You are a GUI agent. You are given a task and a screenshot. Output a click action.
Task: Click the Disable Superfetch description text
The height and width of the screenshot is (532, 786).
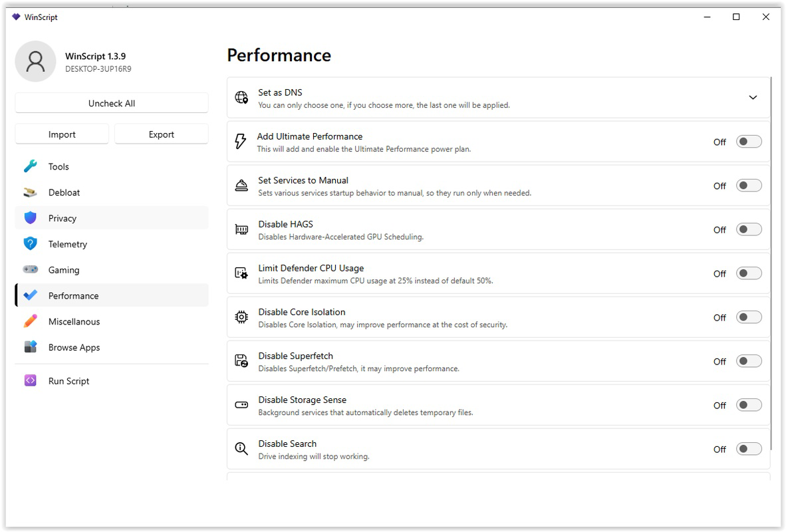[x=358, y=368]
